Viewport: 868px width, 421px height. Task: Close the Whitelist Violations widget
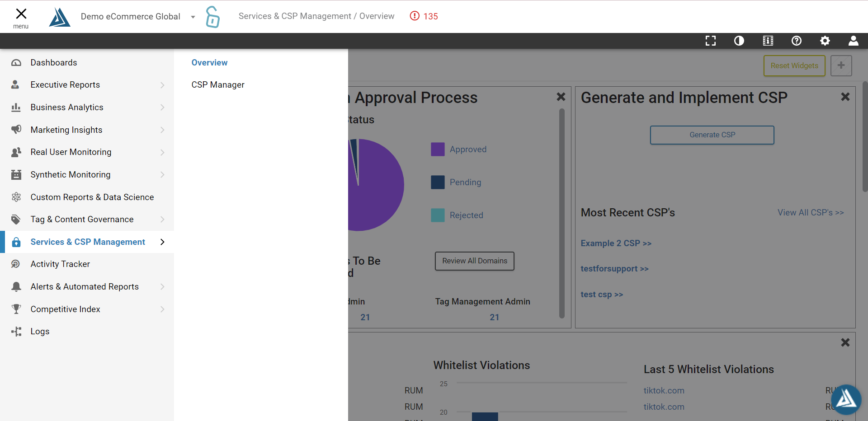[x=845, y=342]
